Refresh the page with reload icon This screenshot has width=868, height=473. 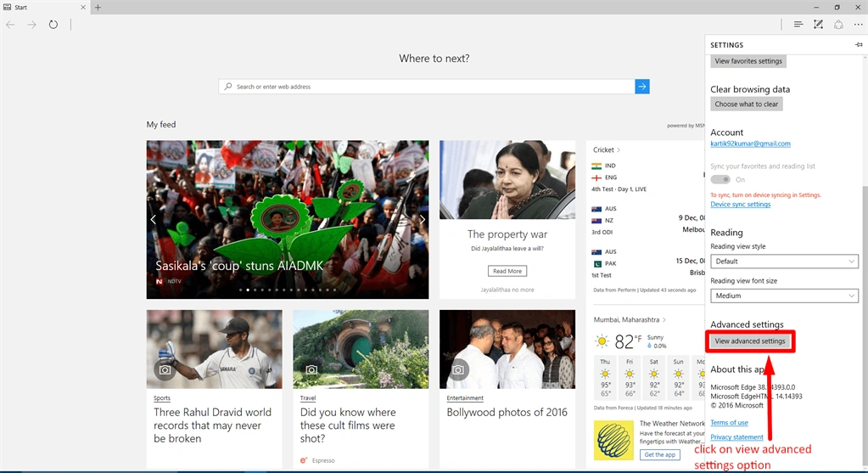click(53, 25)
